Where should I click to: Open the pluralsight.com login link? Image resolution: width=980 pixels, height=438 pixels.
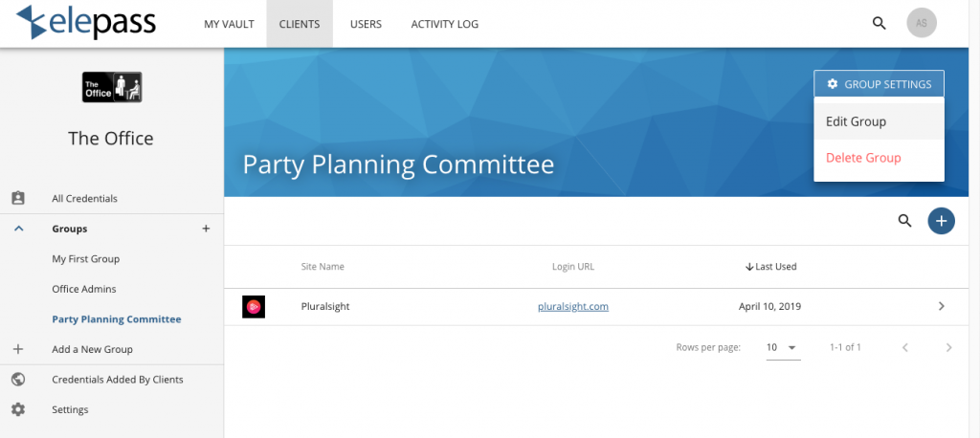point(573,307)
